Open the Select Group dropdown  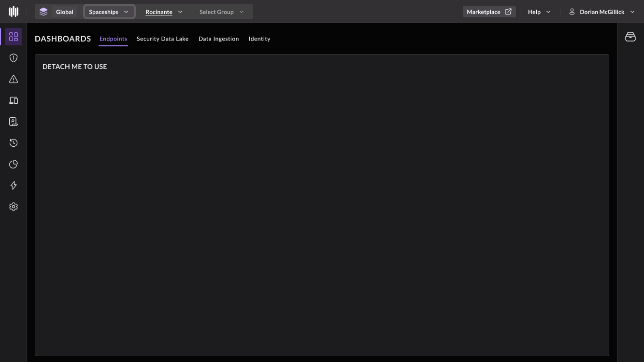coord(222,12)
